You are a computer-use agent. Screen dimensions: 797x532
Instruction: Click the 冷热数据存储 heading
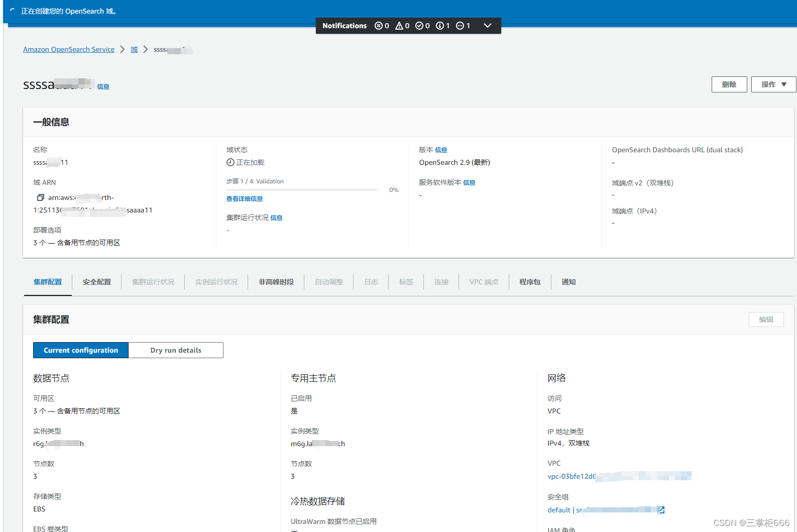(318, 501)
